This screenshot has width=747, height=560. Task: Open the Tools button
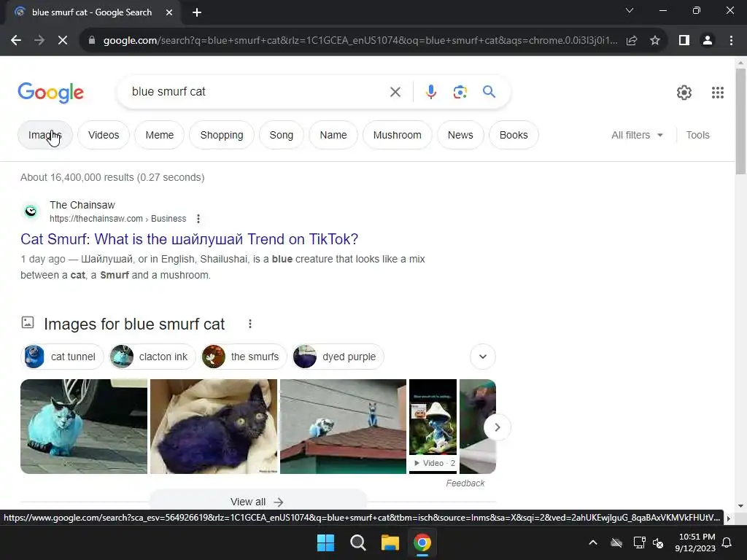pyautogui.click(x=697, y=135)
